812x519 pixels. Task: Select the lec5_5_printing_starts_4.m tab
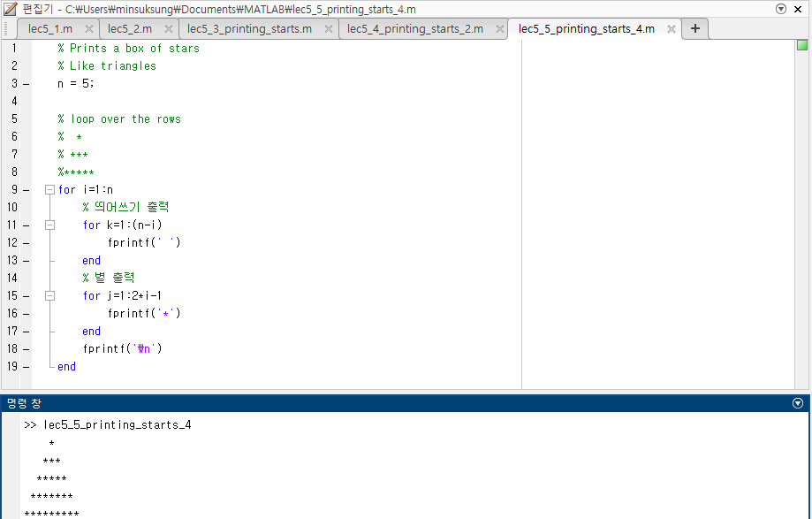tap(586, 29)
